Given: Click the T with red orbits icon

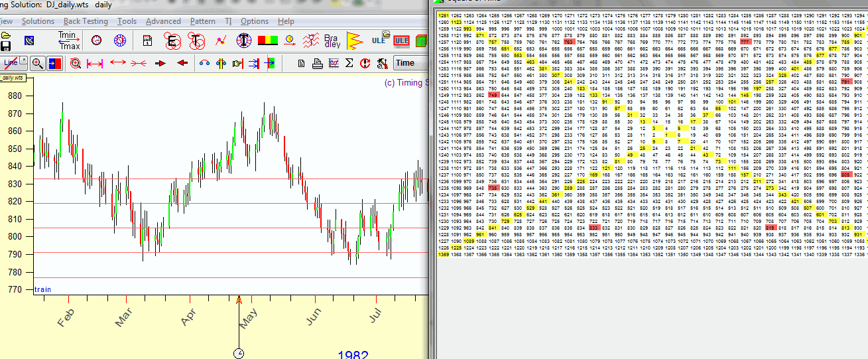Looking at the screenshot, I should [197, 40].
